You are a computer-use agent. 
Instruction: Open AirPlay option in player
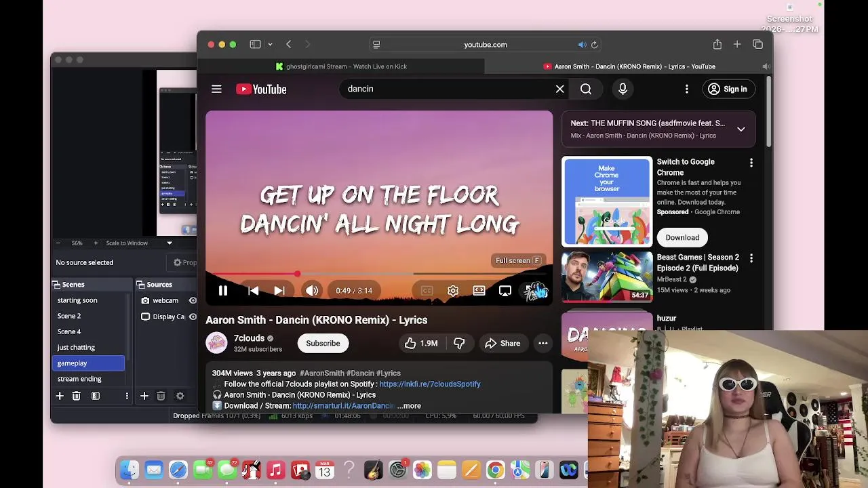pos(505,291)
